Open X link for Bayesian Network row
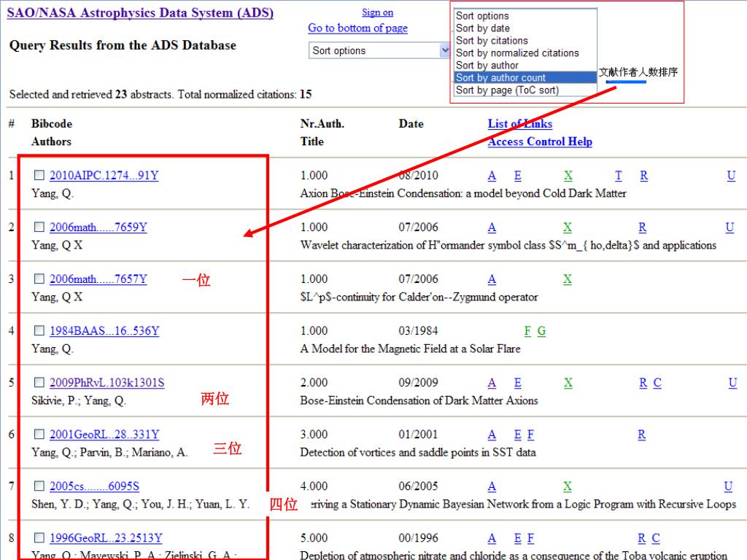The height and width of the screenshot is (560, 747). 567,486
